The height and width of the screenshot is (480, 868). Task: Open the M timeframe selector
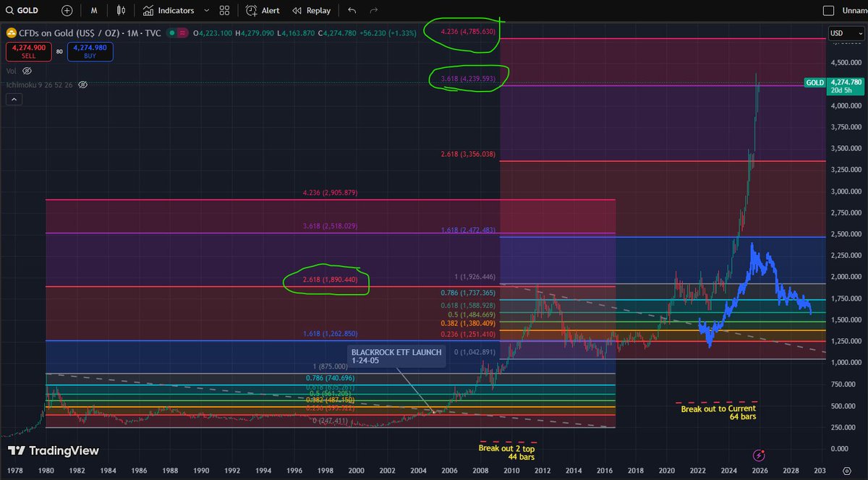pyautogui.click(x=93, y=10)
